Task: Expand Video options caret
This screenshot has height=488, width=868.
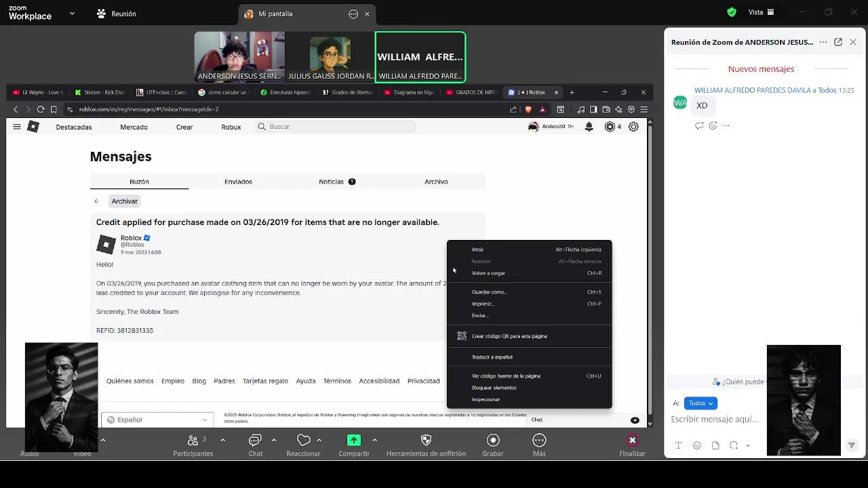Action: click(x=103, y=440)
